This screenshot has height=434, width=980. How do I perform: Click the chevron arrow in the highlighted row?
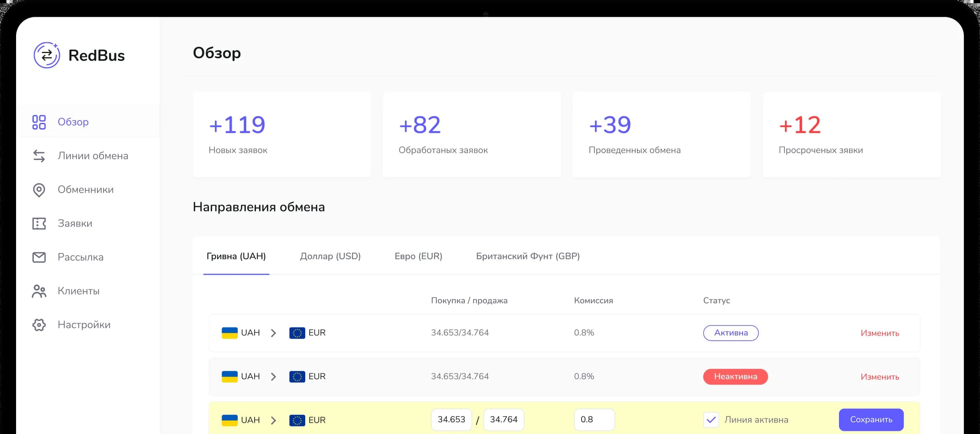tap(274, 420)
